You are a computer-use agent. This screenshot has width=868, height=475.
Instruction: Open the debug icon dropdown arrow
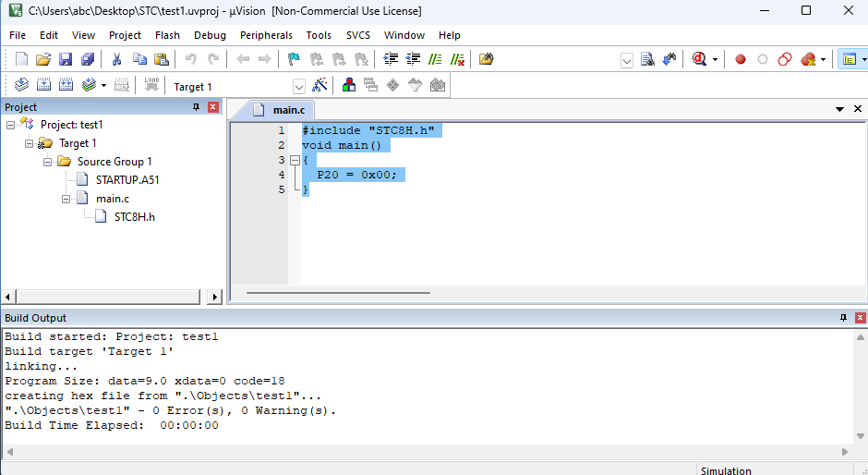715,59
